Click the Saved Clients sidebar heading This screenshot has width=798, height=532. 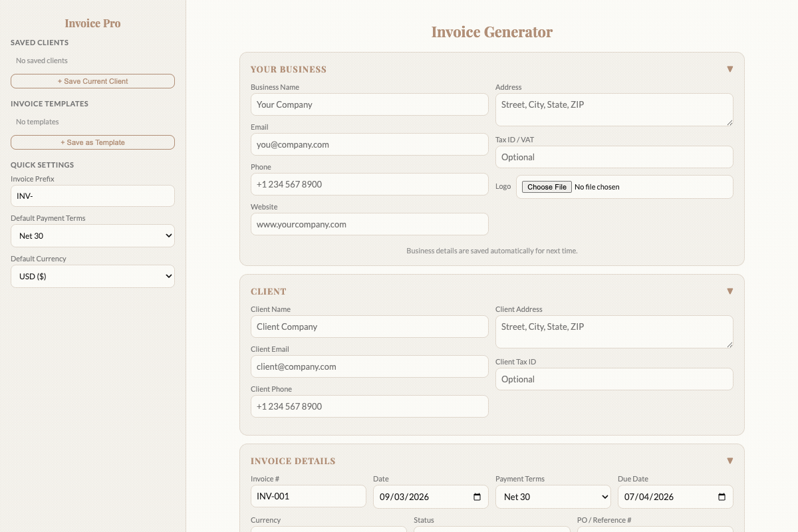40,43
